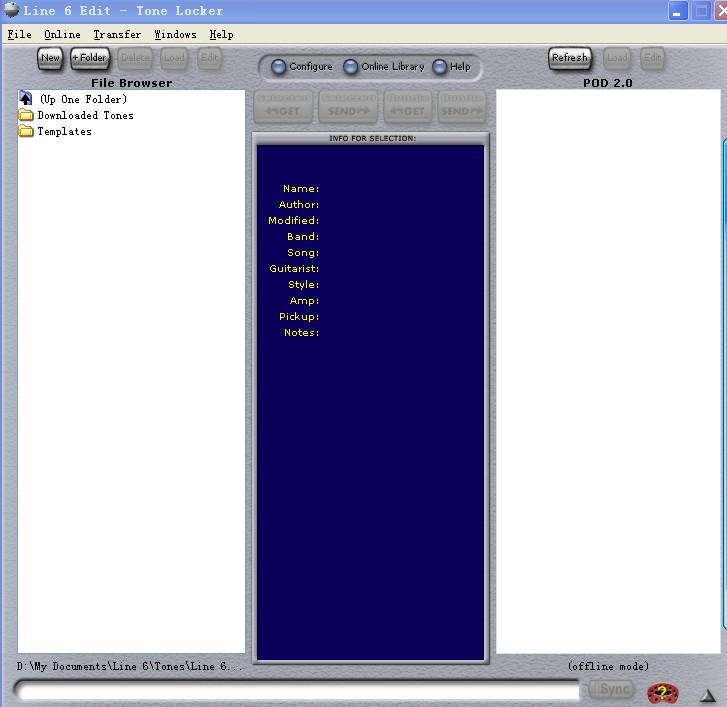This screenshot has width=727, height=707.
Task: Select 'Templates' text row
Action: [64, 132]
